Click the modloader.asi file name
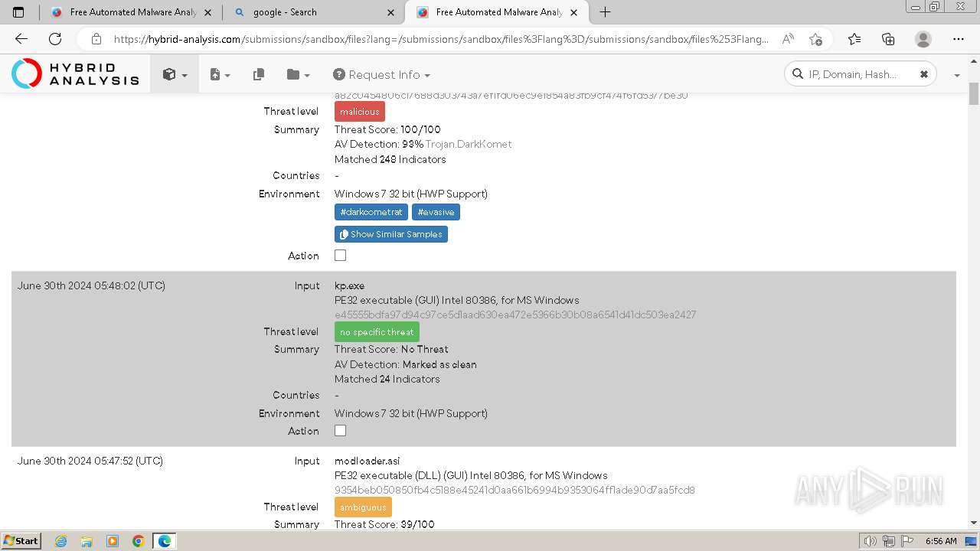Screen dimensions: 980x551 [x=367, y=461]
